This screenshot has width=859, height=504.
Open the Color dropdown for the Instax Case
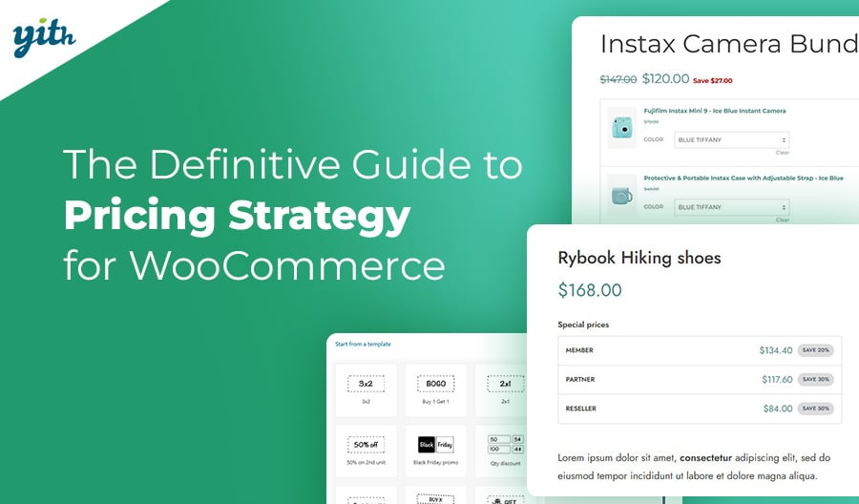point(731,207)
